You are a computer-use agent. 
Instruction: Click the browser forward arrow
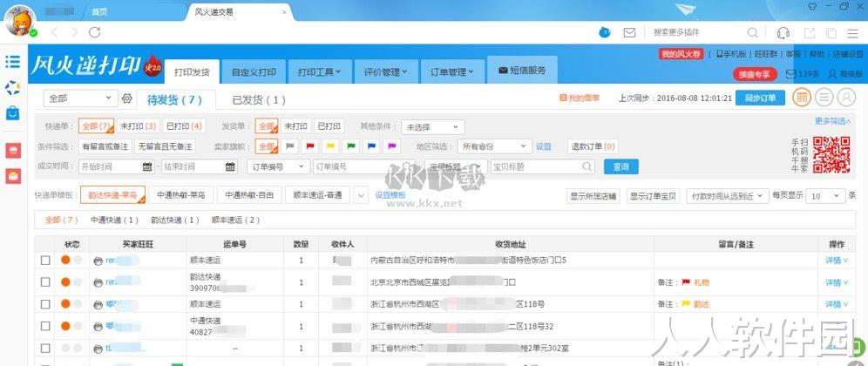click(x=75, y=32)
